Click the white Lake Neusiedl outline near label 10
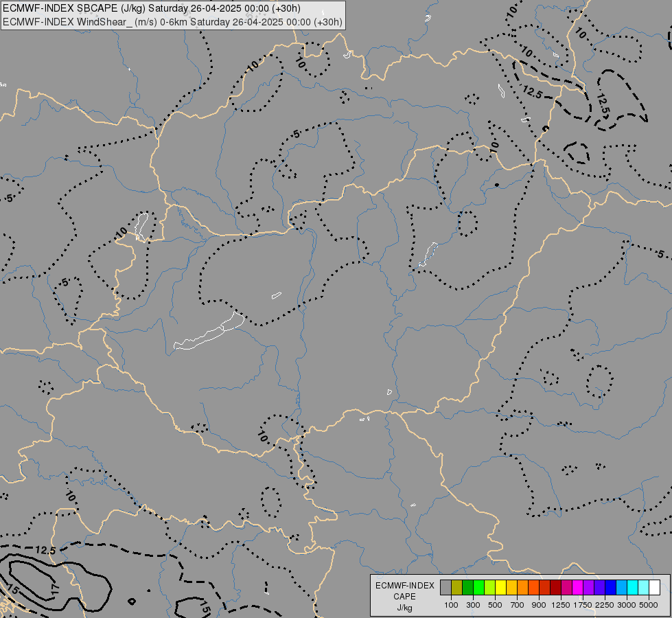 point(141,227)
